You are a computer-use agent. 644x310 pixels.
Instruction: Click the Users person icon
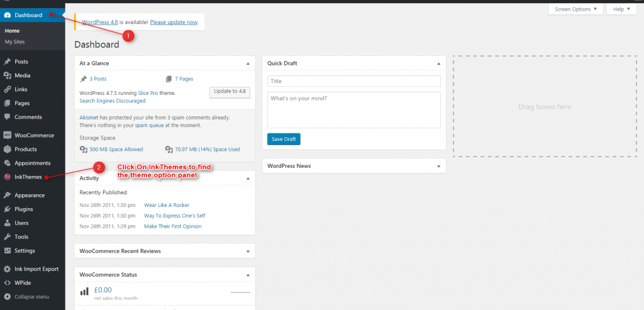[7, 223]
